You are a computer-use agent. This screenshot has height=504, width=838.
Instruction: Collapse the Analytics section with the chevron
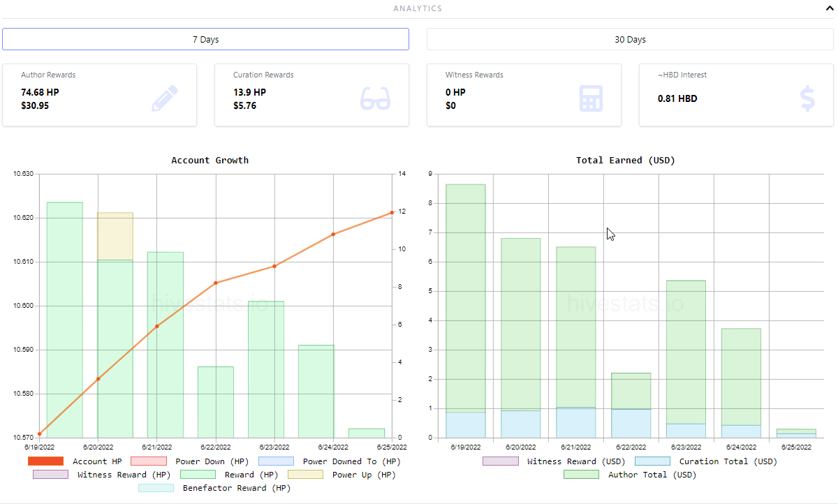pyautogui.click(x=829, y=9)
